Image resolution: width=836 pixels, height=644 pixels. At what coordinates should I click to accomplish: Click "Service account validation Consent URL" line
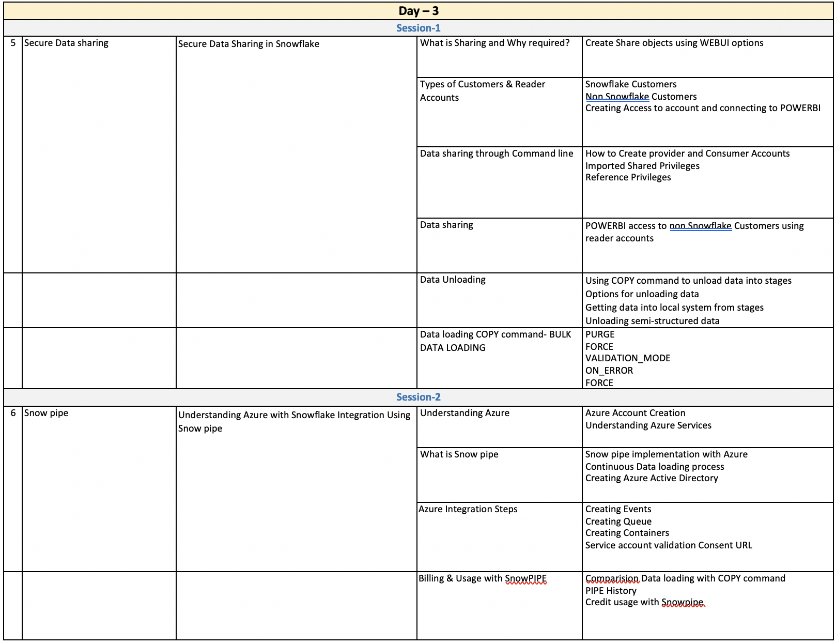pos(668,545)
